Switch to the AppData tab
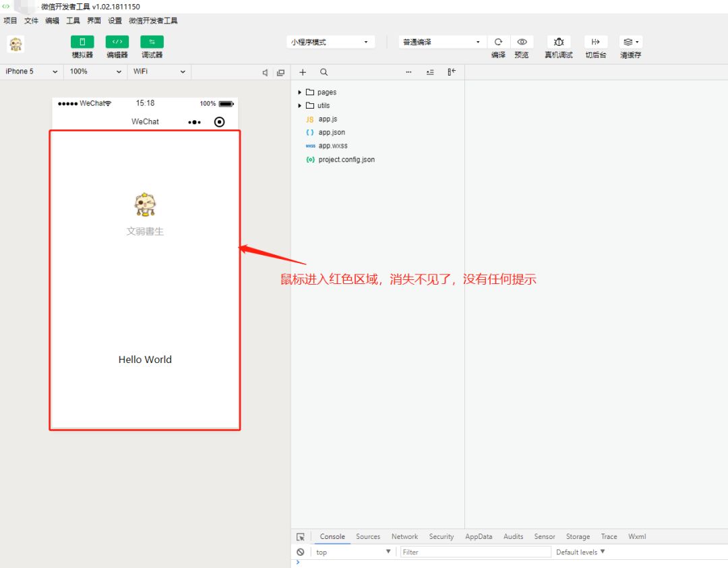This screenshot has width=728, height=568. point(478,536)
